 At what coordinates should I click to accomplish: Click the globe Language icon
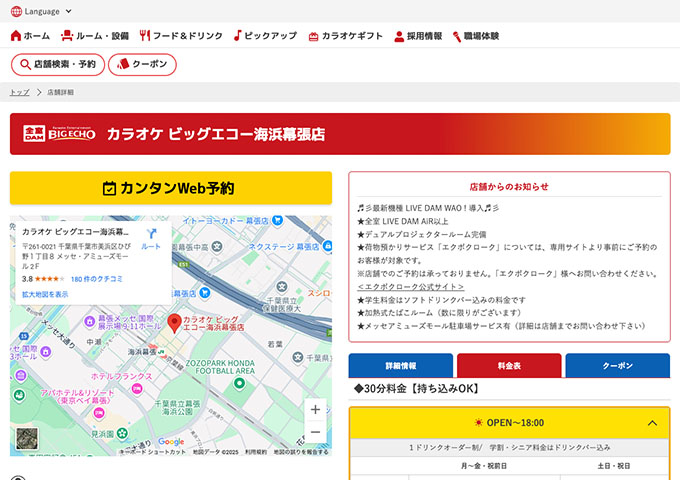16,11
